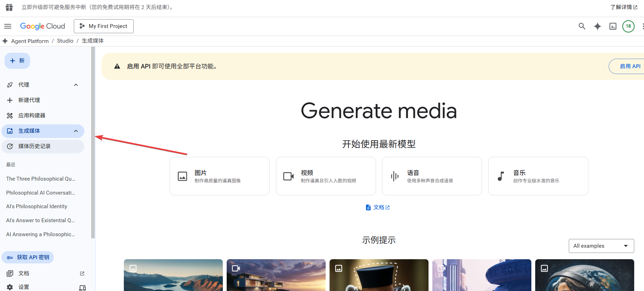644x291 pixels.
Task: Open the astronaut helmet example thumbnail
Action: pos(585,275)
